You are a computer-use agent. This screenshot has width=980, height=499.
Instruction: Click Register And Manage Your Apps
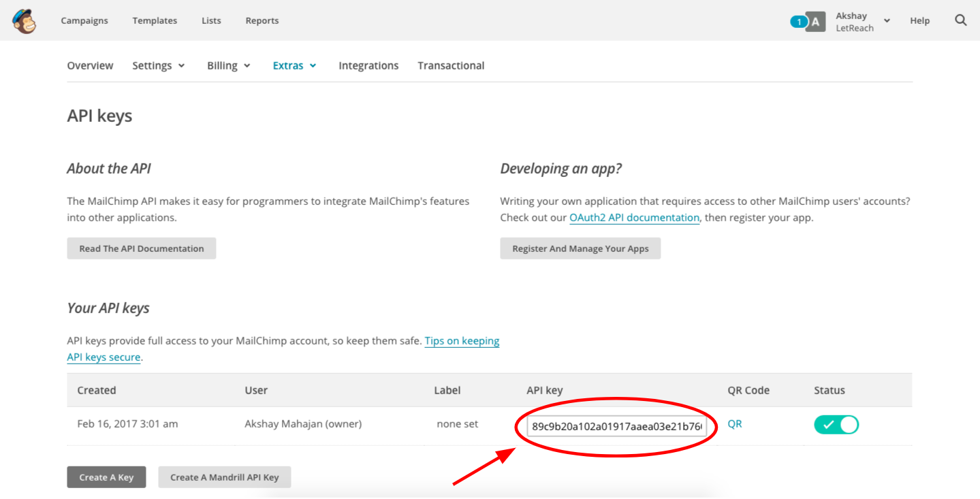(x=580, y=248)
